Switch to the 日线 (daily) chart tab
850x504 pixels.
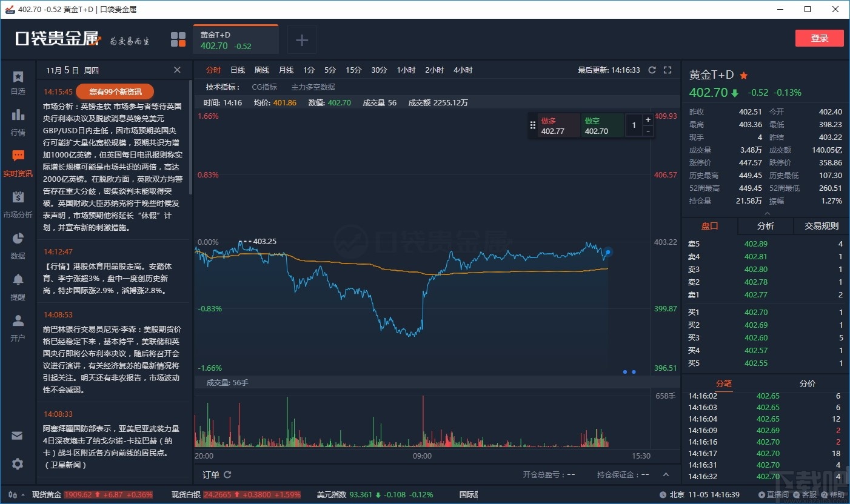pos(237,70)
